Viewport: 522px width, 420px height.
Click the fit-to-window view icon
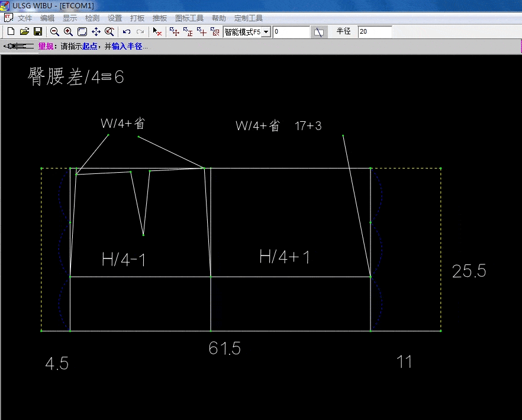coord(82,32)
